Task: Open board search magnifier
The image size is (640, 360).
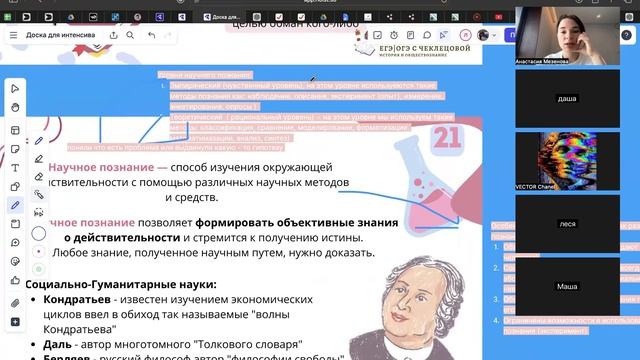Action: coord(130,35)
